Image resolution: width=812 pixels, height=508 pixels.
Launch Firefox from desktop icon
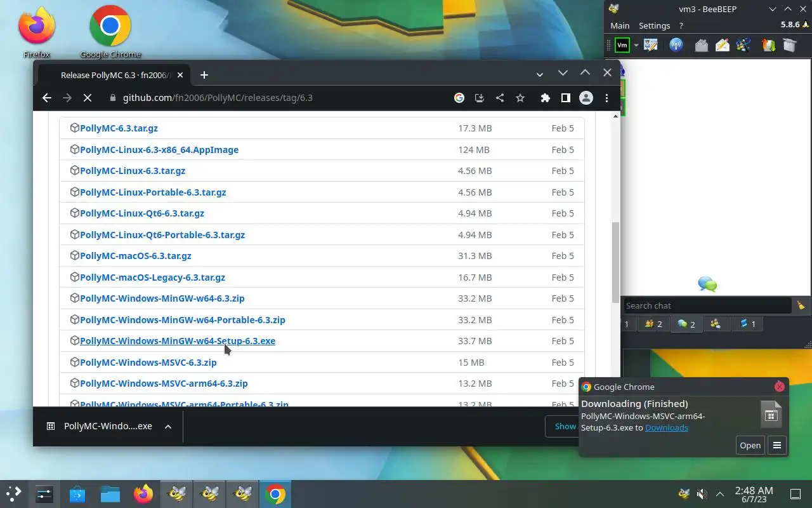pos(36,32)
